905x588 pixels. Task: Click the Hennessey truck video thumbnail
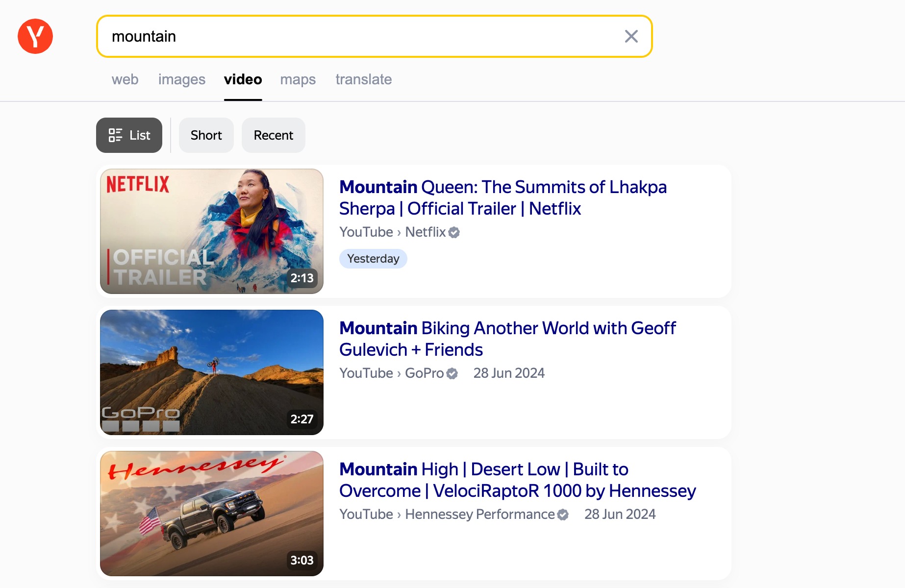coord(212,514)
